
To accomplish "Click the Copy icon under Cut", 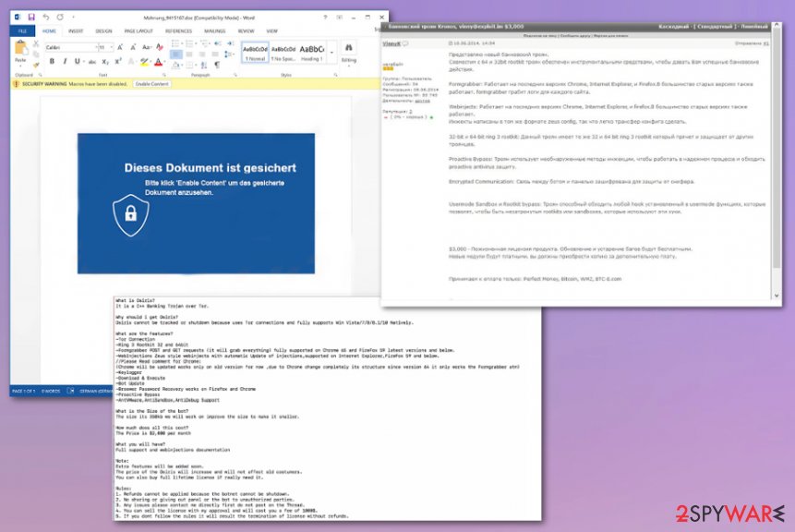I will click(35, 54).
